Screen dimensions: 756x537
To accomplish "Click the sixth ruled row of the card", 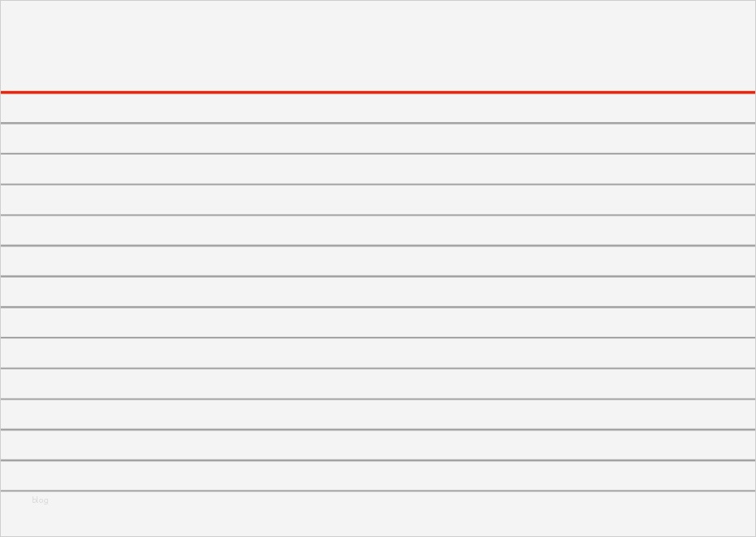I will point(378,261).
